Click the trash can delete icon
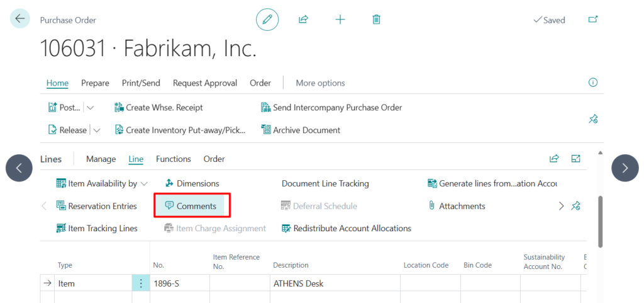Screen dimensions: 644x303 click(376, 20)
